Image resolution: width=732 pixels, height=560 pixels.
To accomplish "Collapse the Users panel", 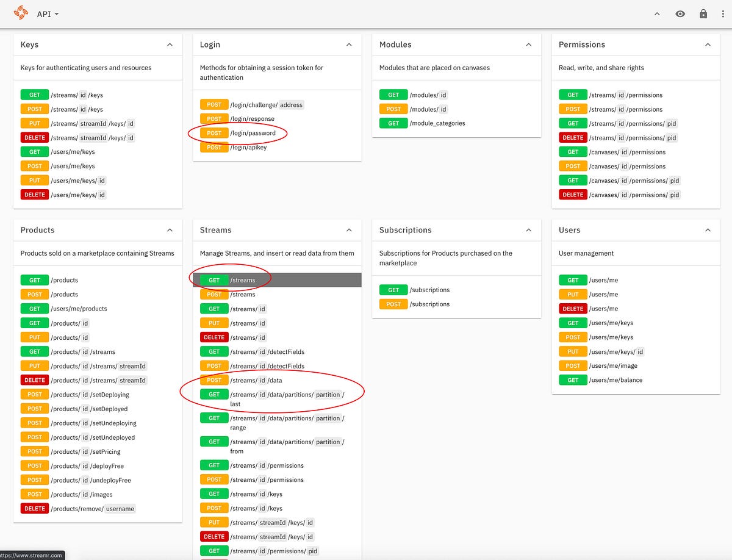I will (708, 231).
